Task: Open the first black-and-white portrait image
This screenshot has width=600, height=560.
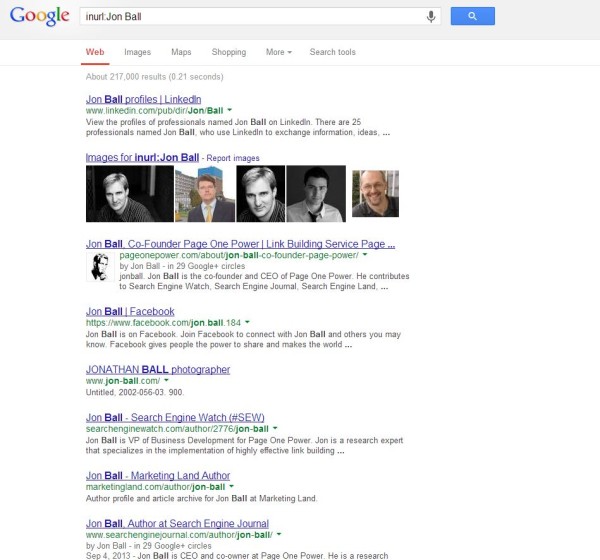Action: tap(130, 194)
